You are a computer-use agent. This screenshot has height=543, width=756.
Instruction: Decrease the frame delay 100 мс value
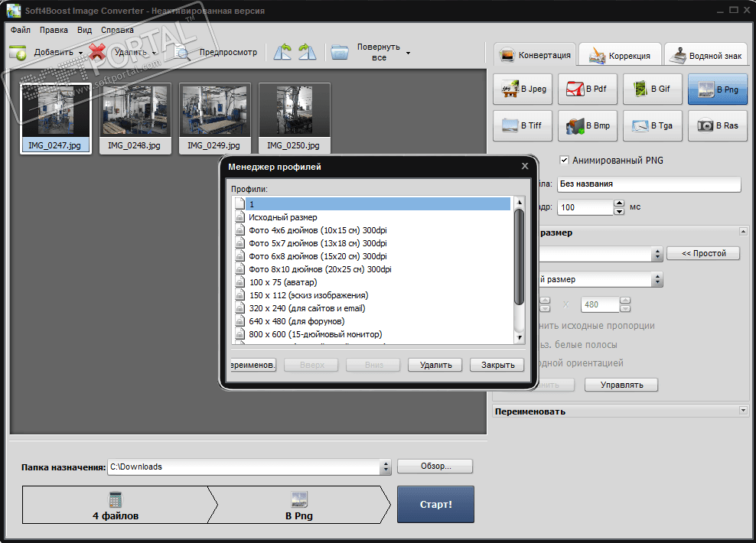[x=619, y=211]
